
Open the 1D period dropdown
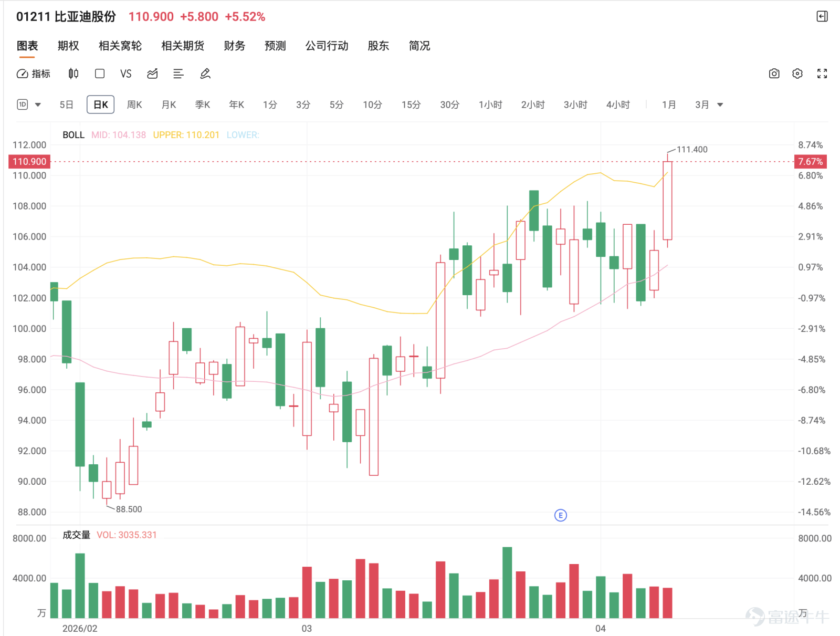(x=29, y=105)
